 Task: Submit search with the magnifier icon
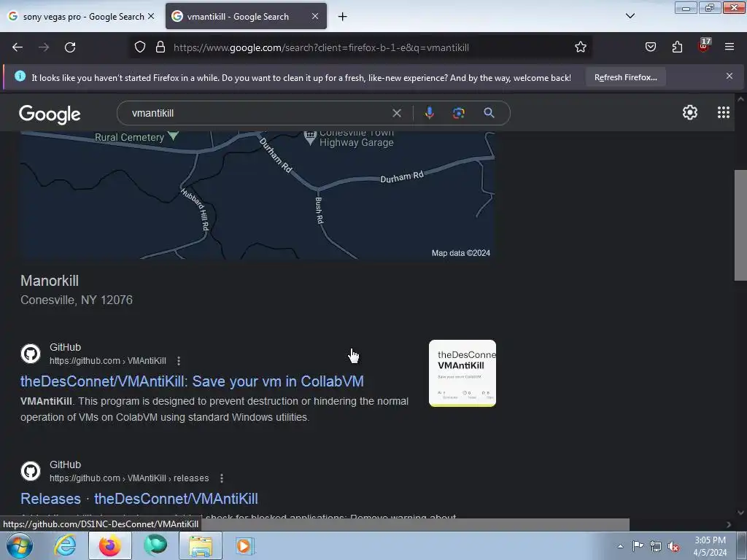click(x=489, y=113)
